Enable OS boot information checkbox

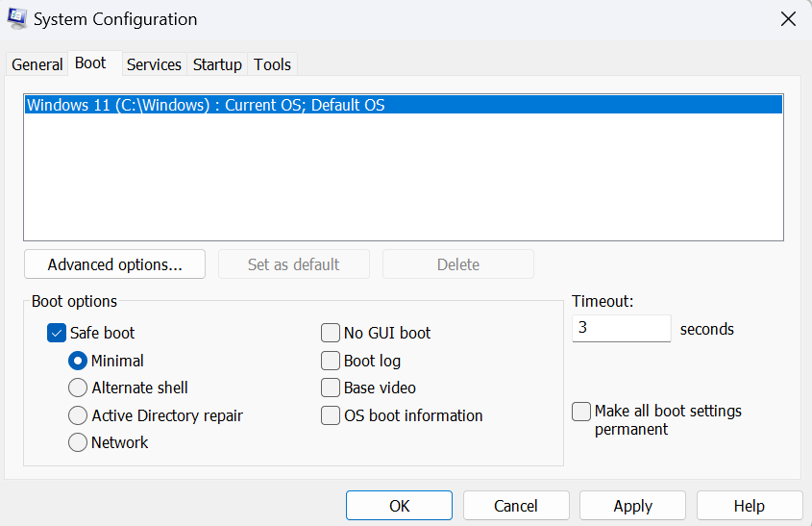(331, 415)
